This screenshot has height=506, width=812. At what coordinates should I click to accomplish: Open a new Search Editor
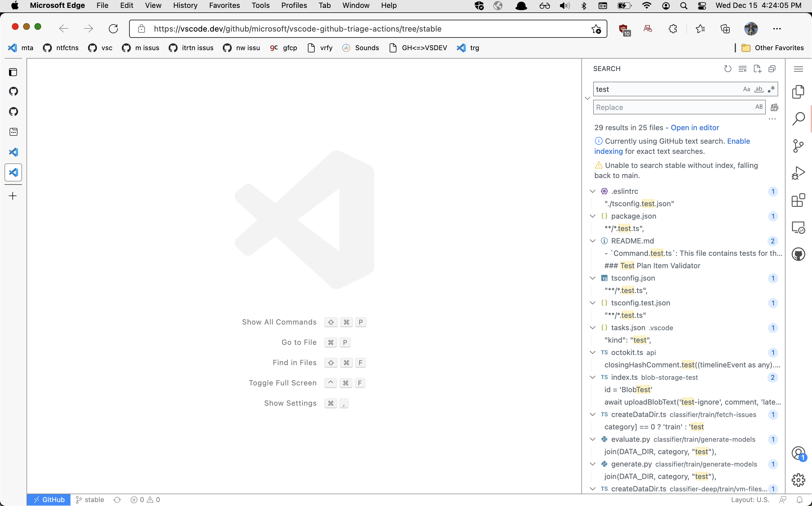pos(757,69)
